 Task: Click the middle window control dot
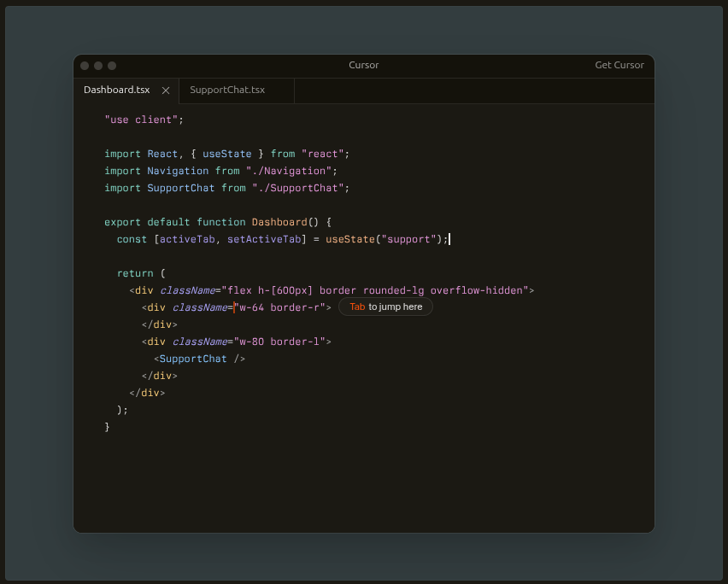(98, 66)
